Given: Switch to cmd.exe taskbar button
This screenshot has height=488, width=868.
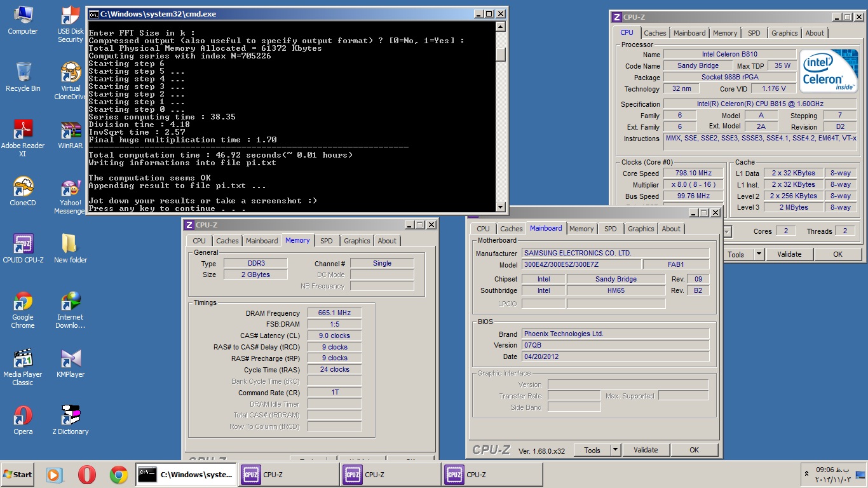Looking at the screenshot, I should [186, 475].
